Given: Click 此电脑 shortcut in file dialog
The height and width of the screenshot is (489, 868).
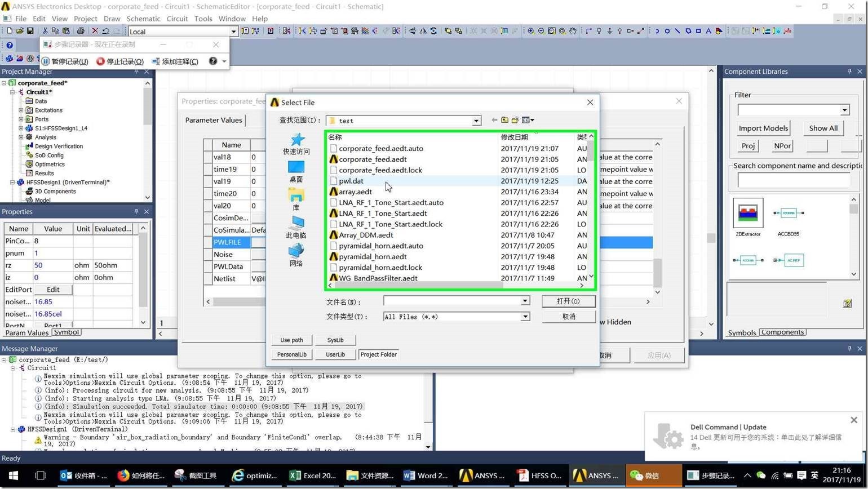Looking at the screenshot, I should coord(296,228).
